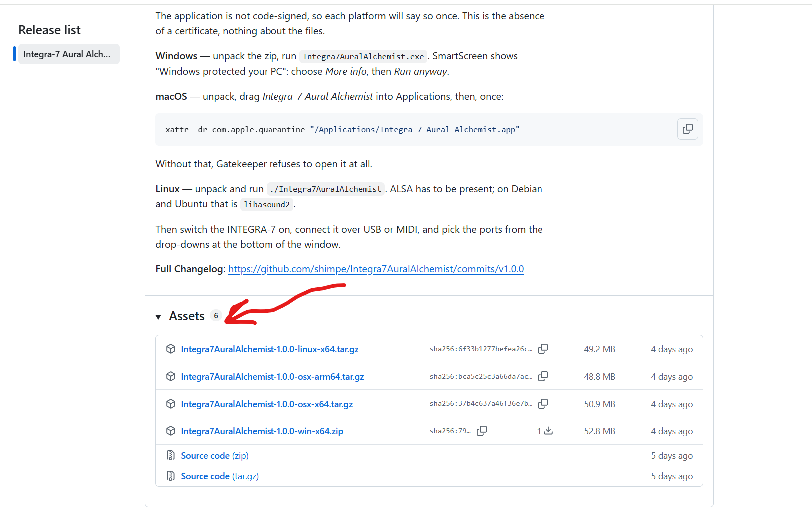The image size is (812, 527).
Task: Click the sha256:bca5c25c3a66da7ac hash text
Action: 481,377
